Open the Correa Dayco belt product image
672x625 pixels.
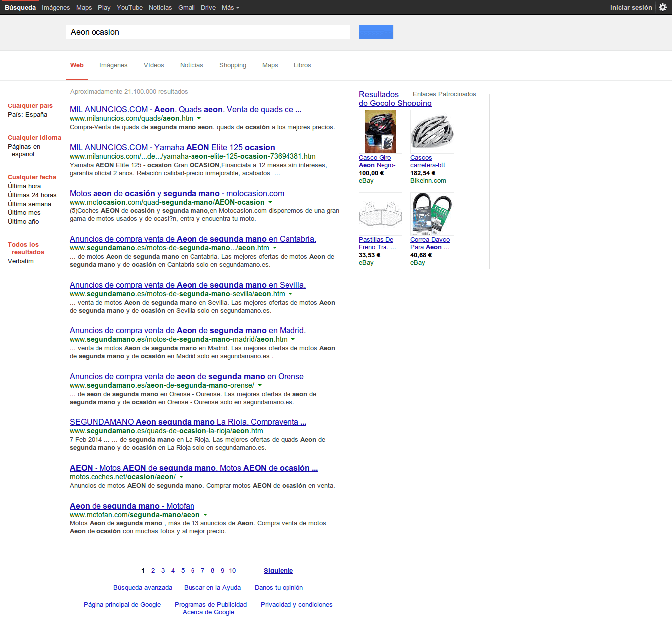coord(432,214)
